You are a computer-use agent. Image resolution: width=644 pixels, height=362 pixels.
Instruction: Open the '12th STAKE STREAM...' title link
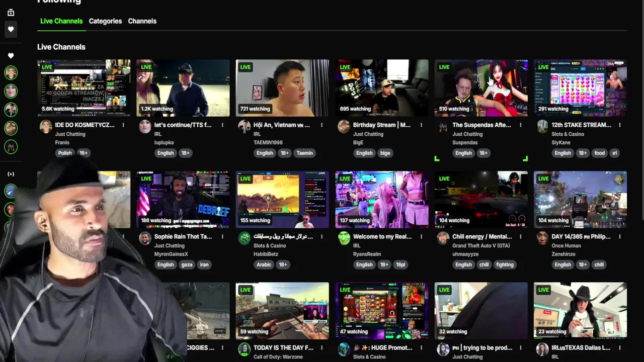tap(581, 125)
